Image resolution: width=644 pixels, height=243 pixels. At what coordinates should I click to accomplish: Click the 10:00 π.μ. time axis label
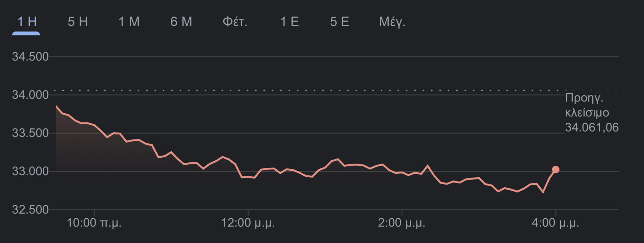[x=94, y=223]
